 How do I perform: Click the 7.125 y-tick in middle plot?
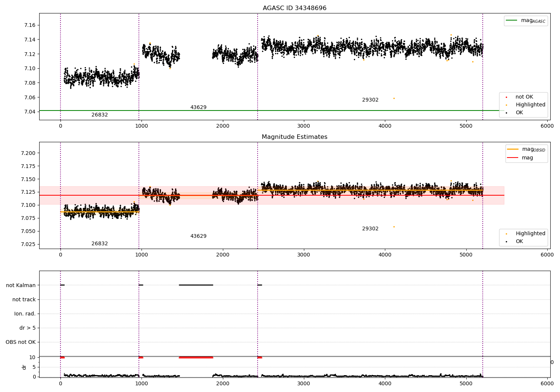[28, 192]
